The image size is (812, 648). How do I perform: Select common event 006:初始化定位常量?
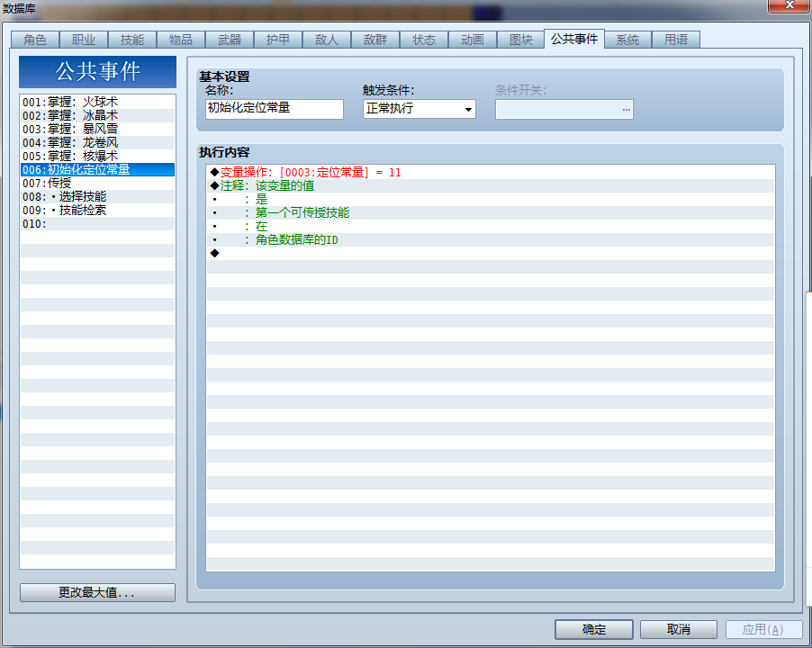pos(97,169)
